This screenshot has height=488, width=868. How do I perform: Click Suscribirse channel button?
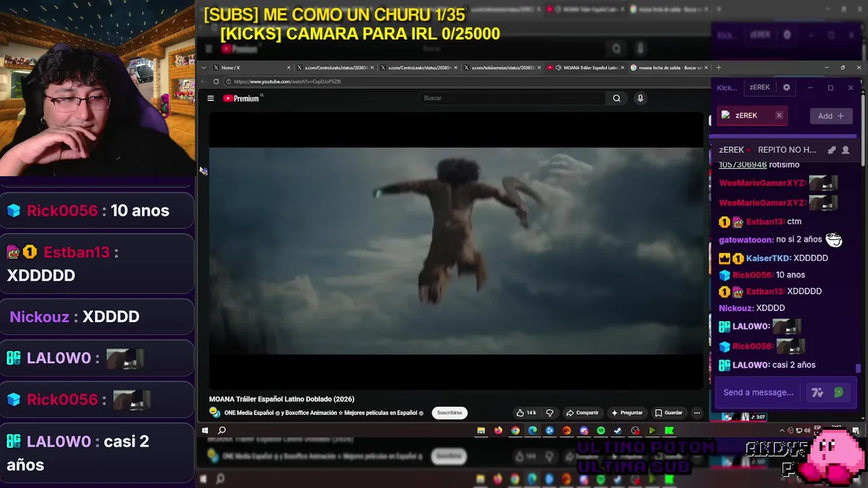point(449,413)
